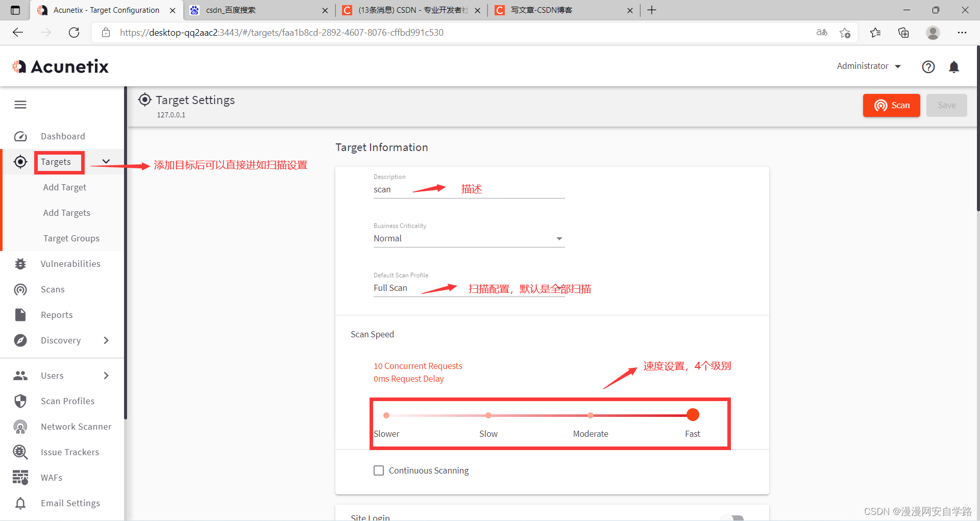Image resolution: width=980 pixels, height=521 pixels.
Task: Go to Vulnerabilities page
Action: [70, 264]
